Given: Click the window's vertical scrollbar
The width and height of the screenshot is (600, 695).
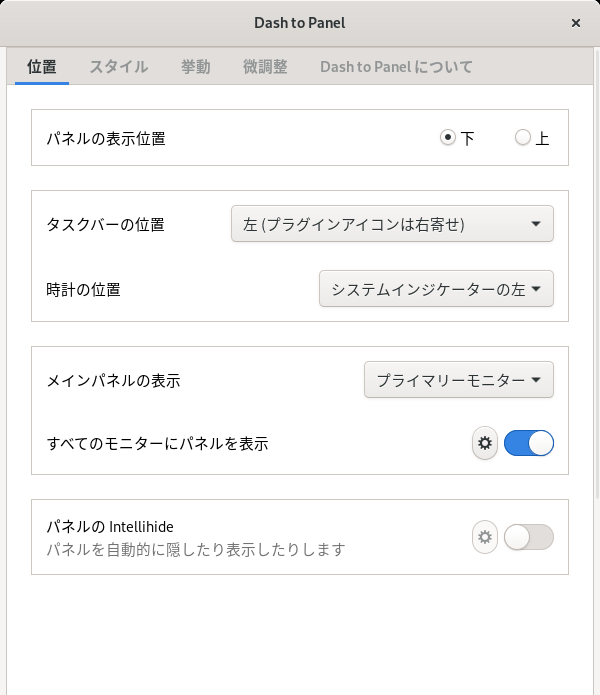Looking at the screenshot, I should pyautogui.click(x=597, y=275).
